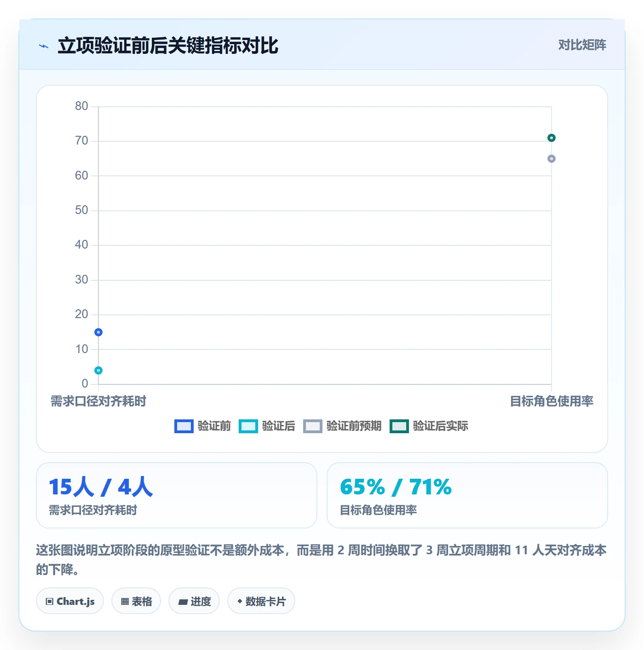Click the y-axis tick label 80
This screenshot has height=650, width=644.
pos(81,106)
